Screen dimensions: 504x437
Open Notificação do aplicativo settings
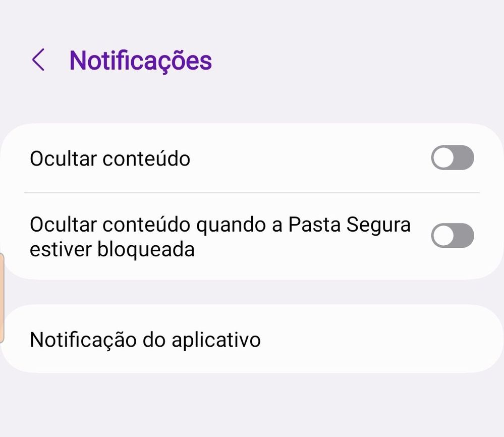(252, 339)
